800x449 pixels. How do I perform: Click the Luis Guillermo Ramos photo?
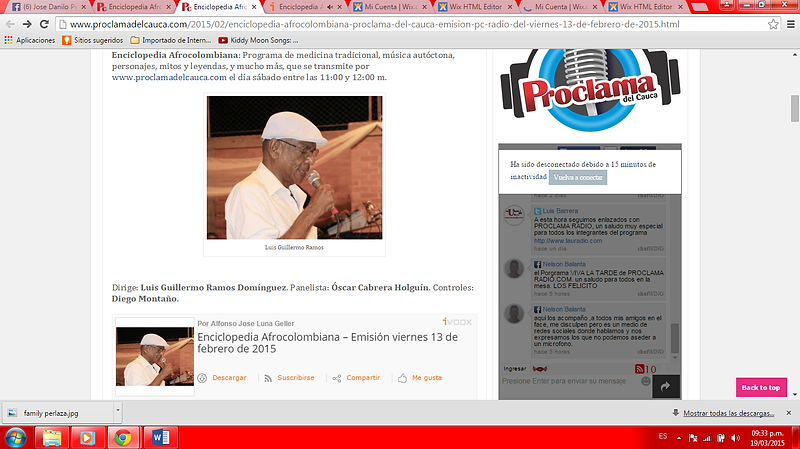(x=294, y=167)
